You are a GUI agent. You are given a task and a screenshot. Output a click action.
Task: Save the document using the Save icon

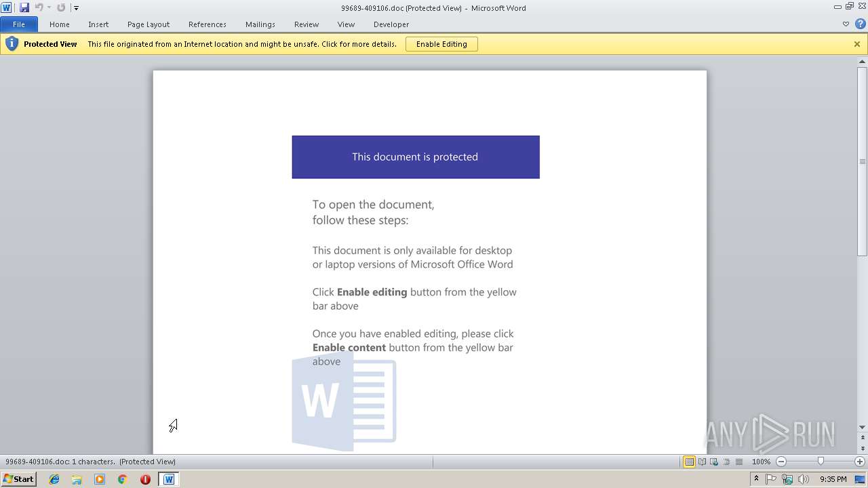click(24, 7)
